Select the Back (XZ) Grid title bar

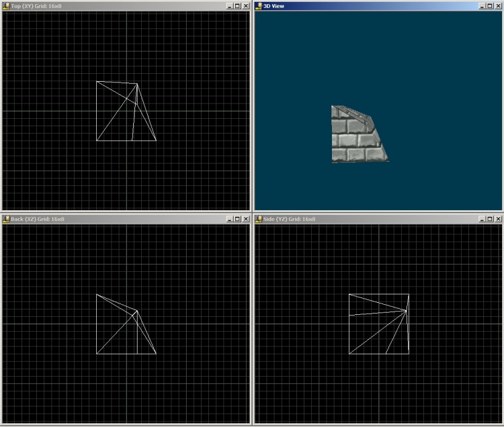pos(134,219)
